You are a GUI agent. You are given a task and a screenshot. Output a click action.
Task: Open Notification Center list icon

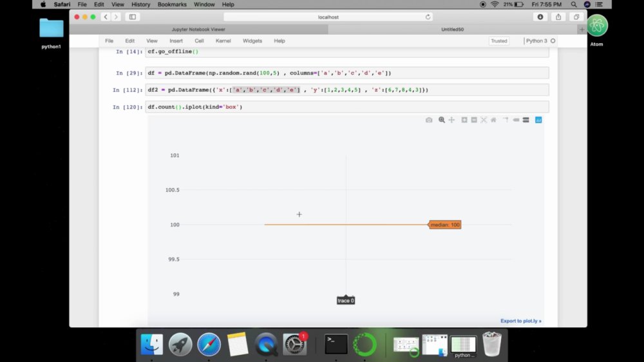pyautogui.click(x=599, y=5)
